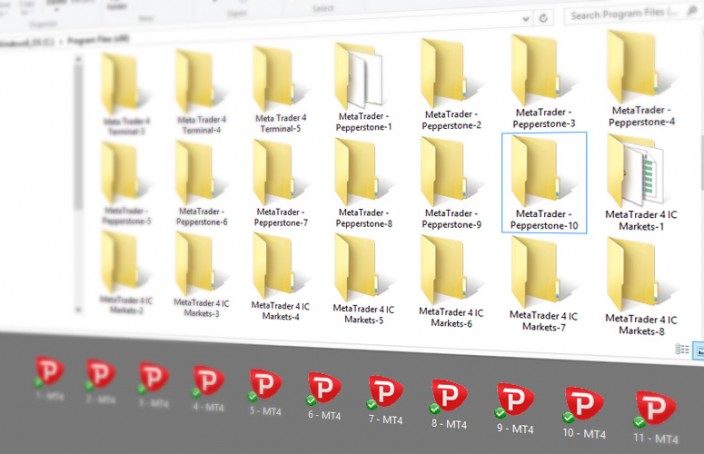This screenshot has height=454, width=704.
Task: Open MetaTrader - Pepperstone-3 folder
Action: (543, 82)
